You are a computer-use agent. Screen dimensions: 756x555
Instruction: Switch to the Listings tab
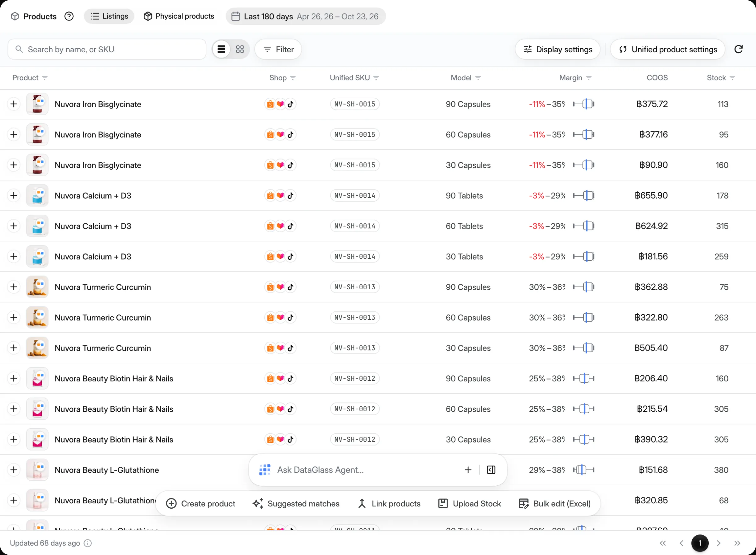[109, 16]
